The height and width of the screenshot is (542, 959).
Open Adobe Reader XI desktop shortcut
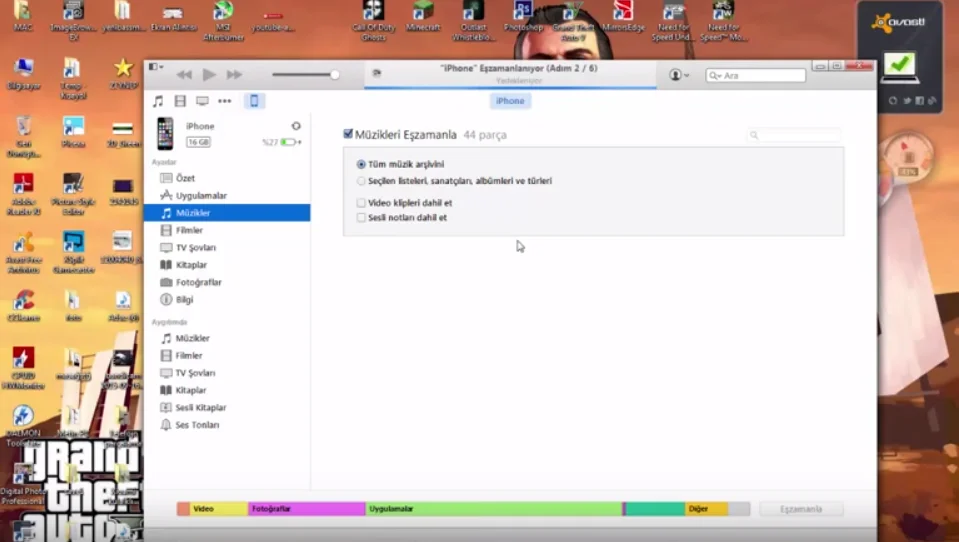(23, 194)
